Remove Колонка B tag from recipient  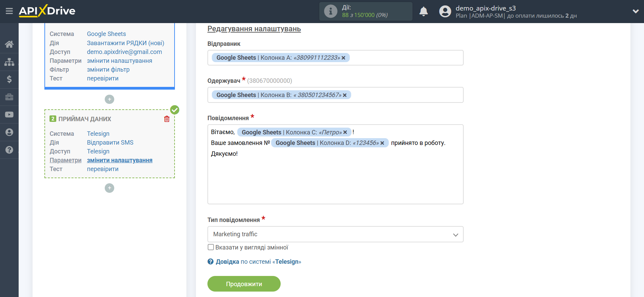(x=345, y=95)
